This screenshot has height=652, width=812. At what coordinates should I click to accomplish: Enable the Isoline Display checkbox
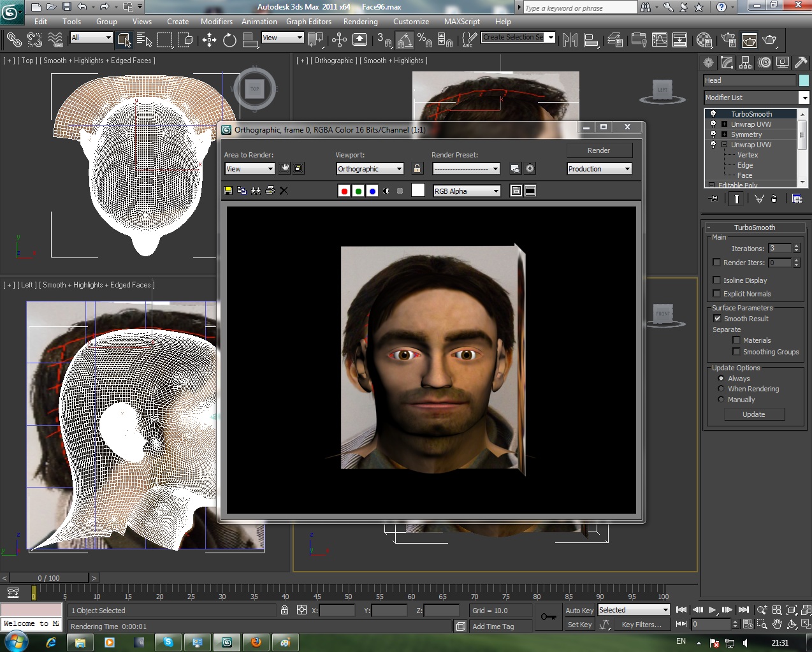717,280
